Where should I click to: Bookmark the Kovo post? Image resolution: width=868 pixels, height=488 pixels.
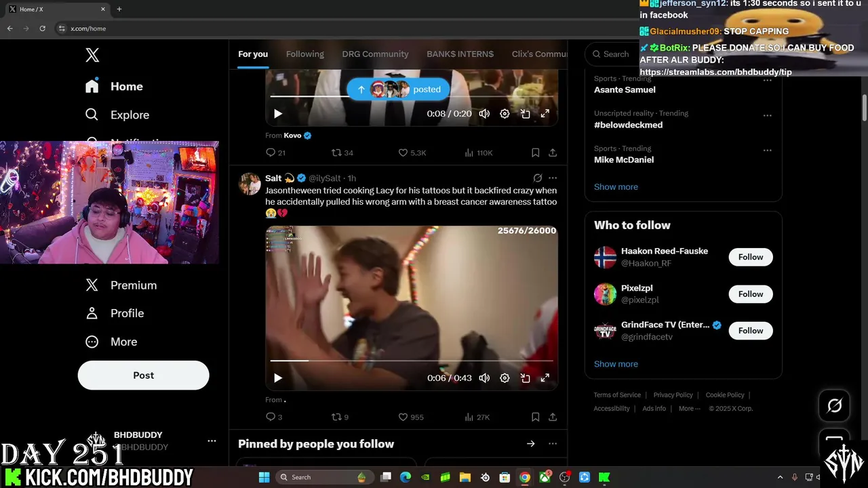535,152
